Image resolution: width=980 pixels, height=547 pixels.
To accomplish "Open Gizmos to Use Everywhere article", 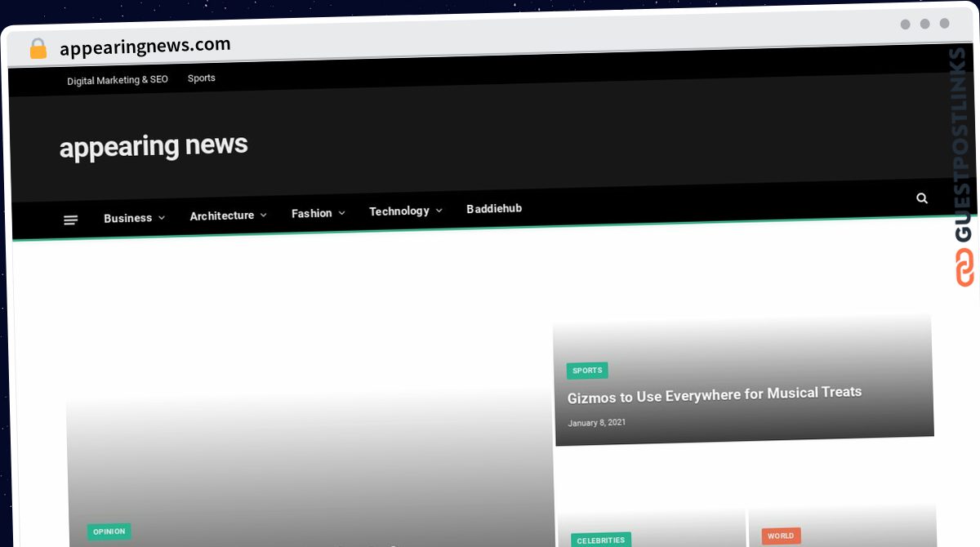I will (x=715, y=394).
